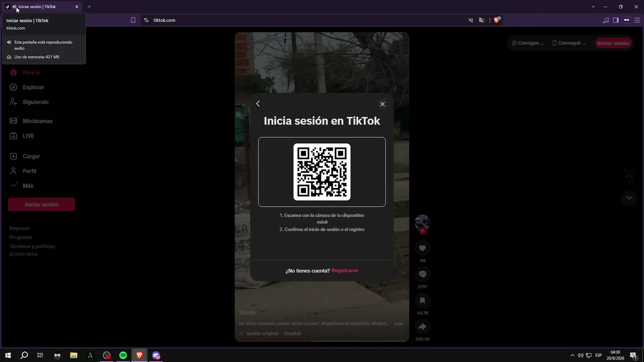Open the Windows notification center
The width and height of the screenshot is (644, 362).
tap(633, 355)
